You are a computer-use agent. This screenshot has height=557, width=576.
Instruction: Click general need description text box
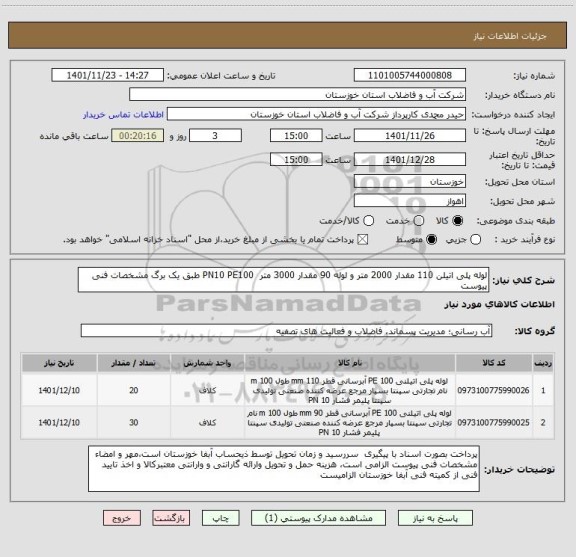click(284, 280)
